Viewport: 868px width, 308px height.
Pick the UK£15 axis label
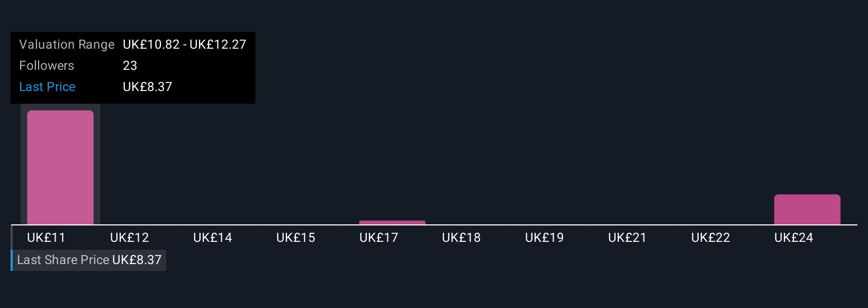click(x=295, y=238)
